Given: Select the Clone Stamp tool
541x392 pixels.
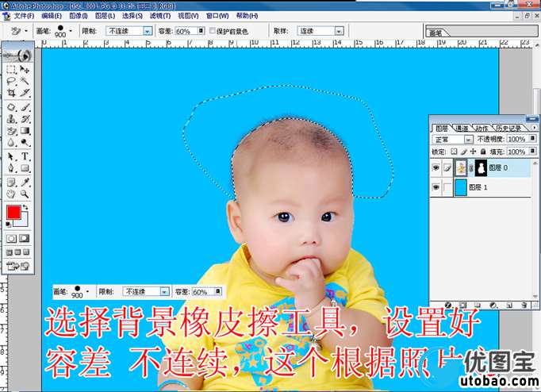Looking at the screenshot, I should click(11, 119).
